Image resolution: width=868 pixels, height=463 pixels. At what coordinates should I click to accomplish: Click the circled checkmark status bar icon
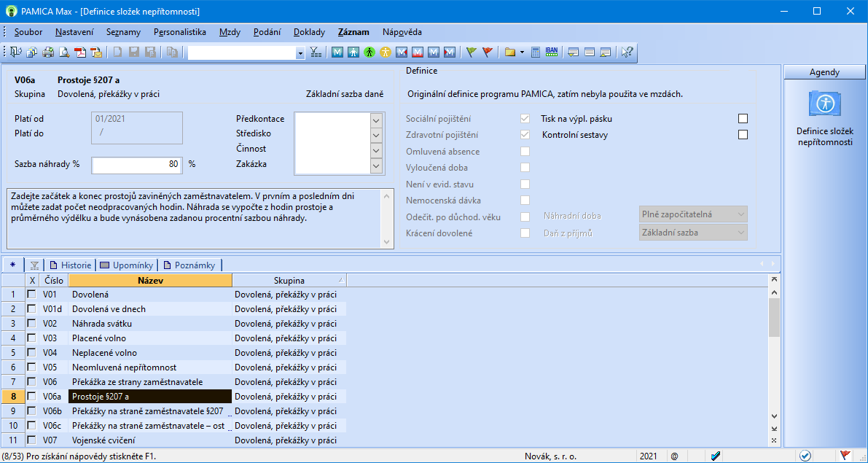(805, 456)
